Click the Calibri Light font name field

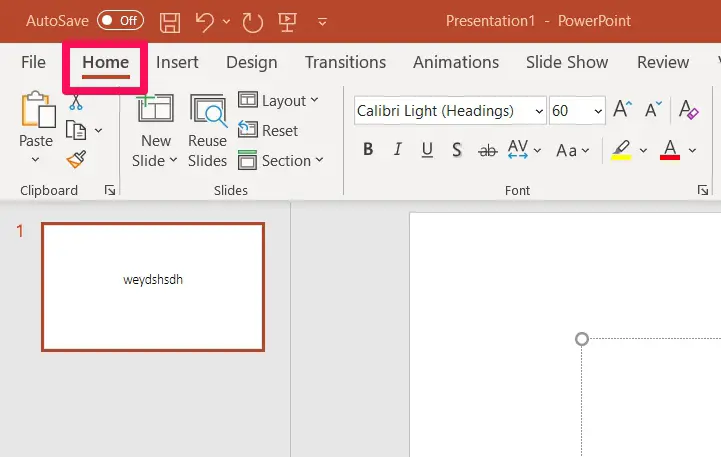coord(442,111)
